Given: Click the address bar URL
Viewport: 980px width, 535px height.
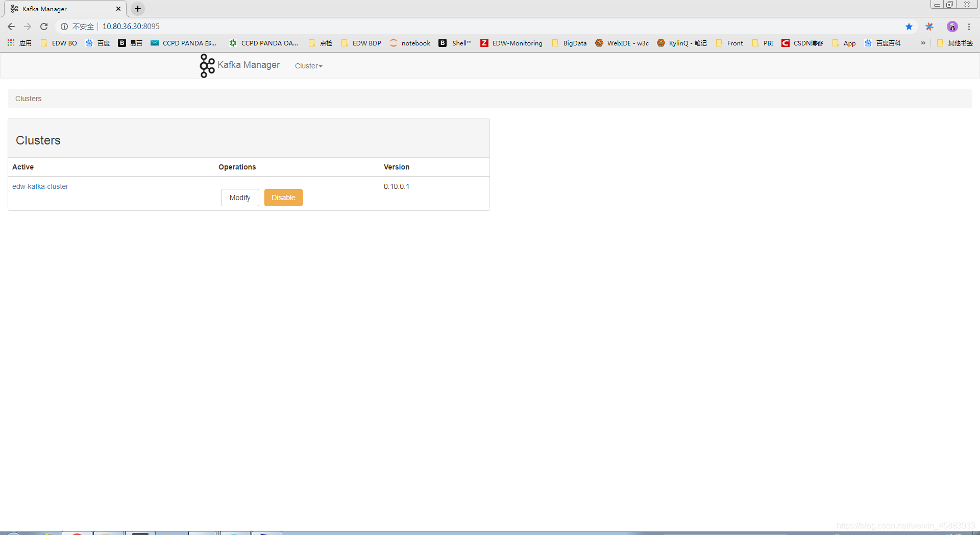Looking at the screenshot, I should [131, 27].
